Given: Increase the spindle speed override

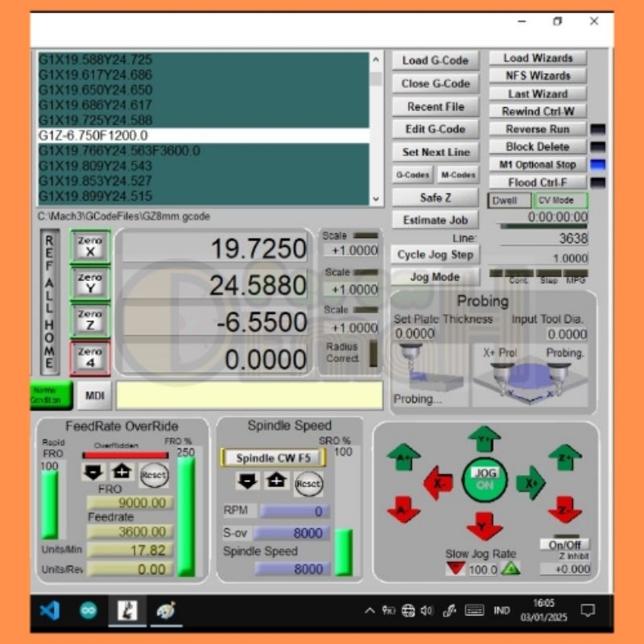Looking at the screenshot, I should (x=276, y=481).
